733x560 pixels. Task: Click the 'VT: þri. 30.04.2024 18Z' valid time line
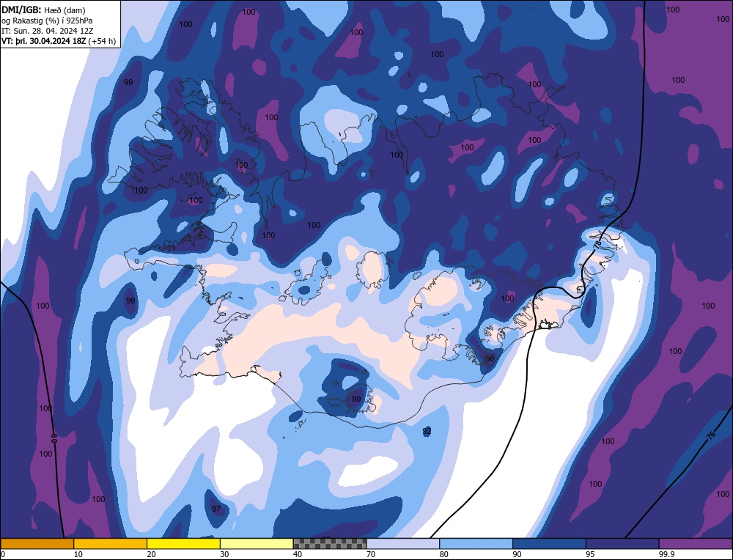[43, 41]
